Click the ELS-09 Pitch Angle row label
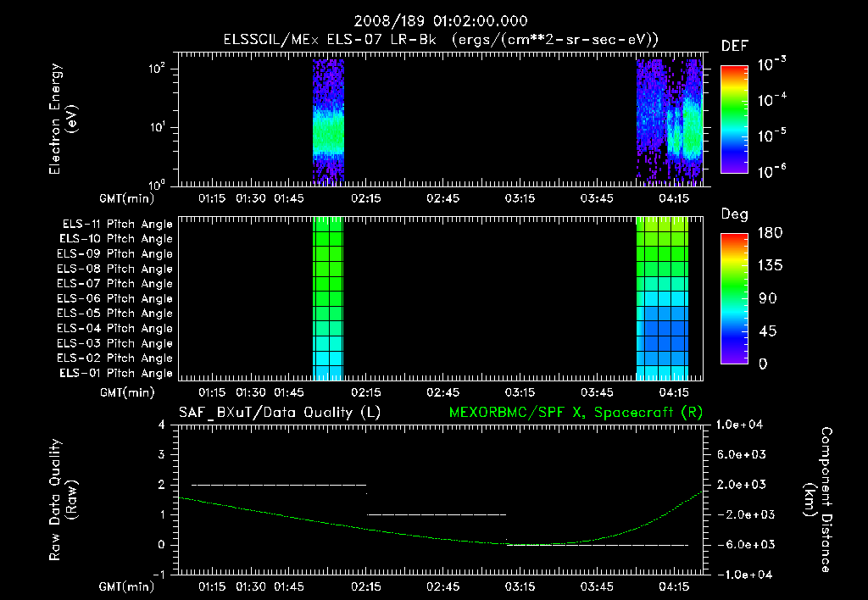Viewport: 868px width, 600px height. tap(115, 254)
